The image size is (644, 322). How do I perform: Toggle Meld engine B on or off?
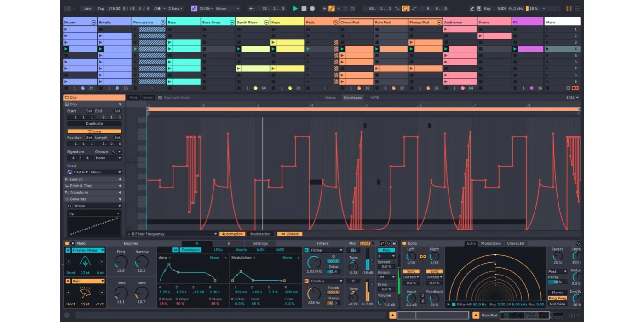(x=68, y=281)
